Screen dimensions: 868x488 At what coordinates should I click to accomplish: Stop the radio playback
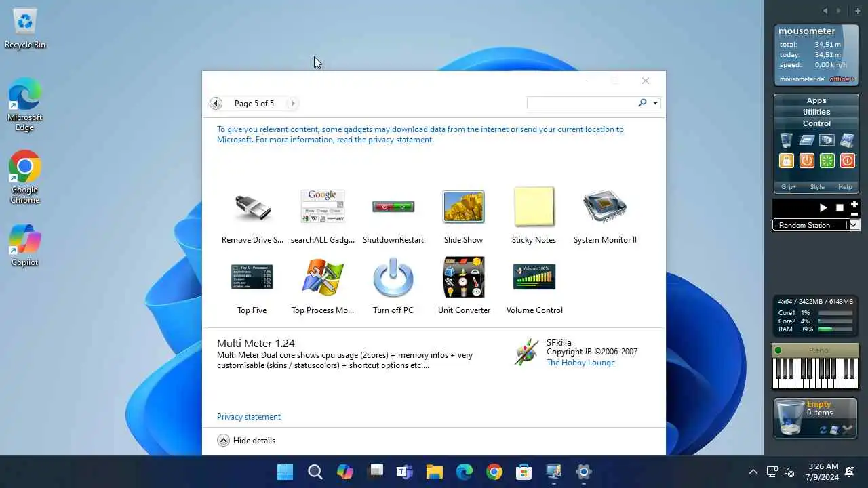[x=840, y=208]
